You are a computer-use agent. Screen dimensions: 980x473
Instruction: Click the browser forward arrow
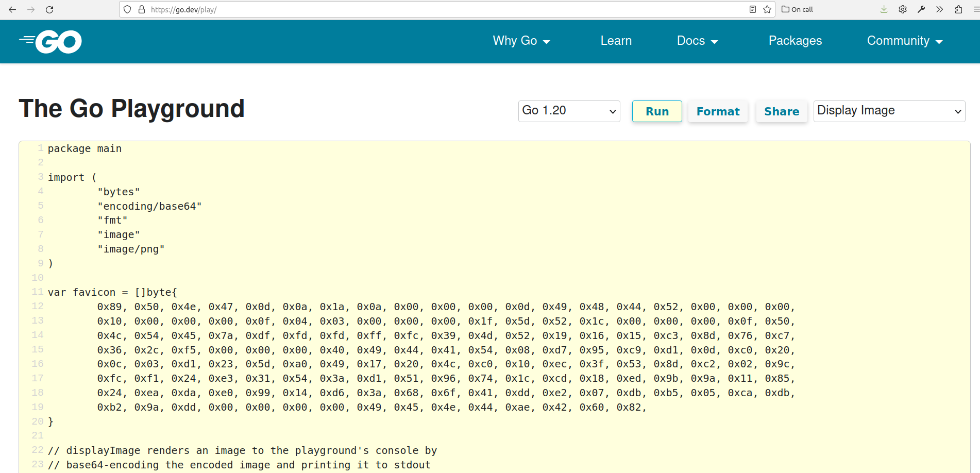pyautogui.click(x=31, y=9)
